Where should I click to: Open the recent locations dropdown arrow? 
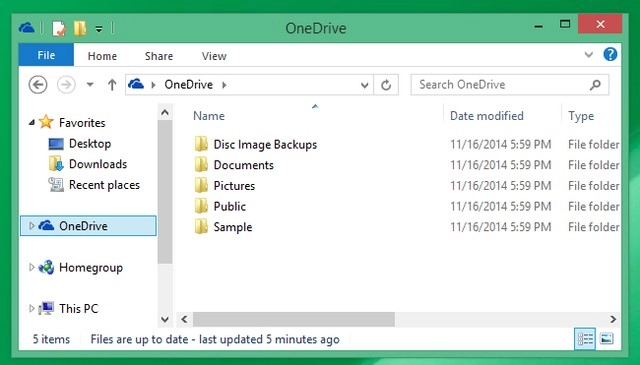(90, 85)
